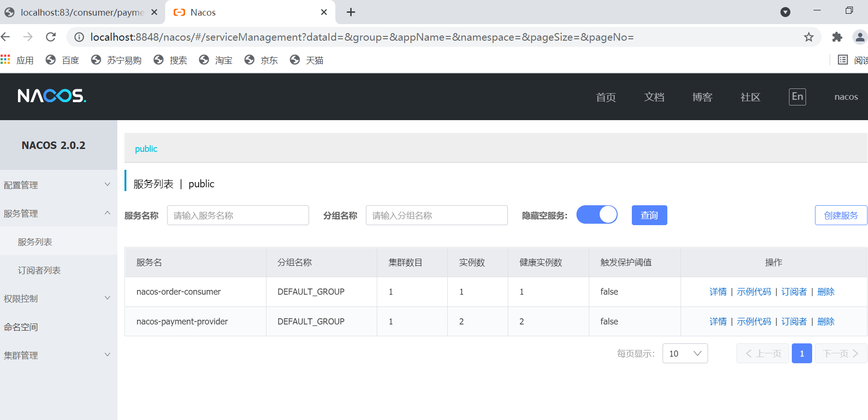The width and height of the screenshot is (868, 420).
Task: Open the 搜索 bookmark
Action: [x=170, y=60]
